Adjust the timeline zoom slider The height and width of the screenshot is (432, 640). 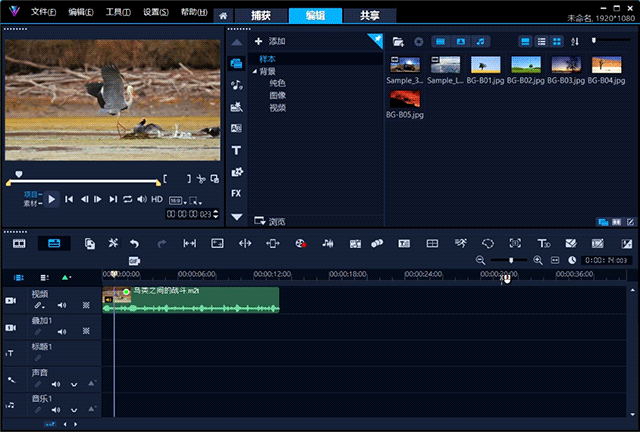(x=511, y=260)
